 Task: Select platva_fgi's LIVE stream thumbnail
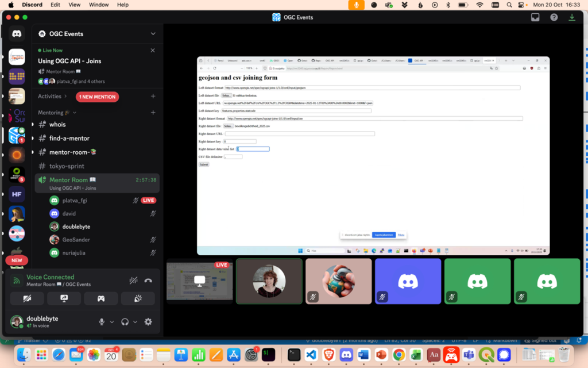199,281
